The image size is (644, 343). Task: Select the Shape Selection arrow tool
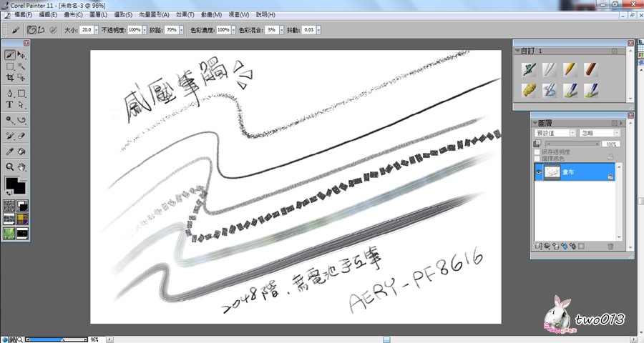pos(21,104)
